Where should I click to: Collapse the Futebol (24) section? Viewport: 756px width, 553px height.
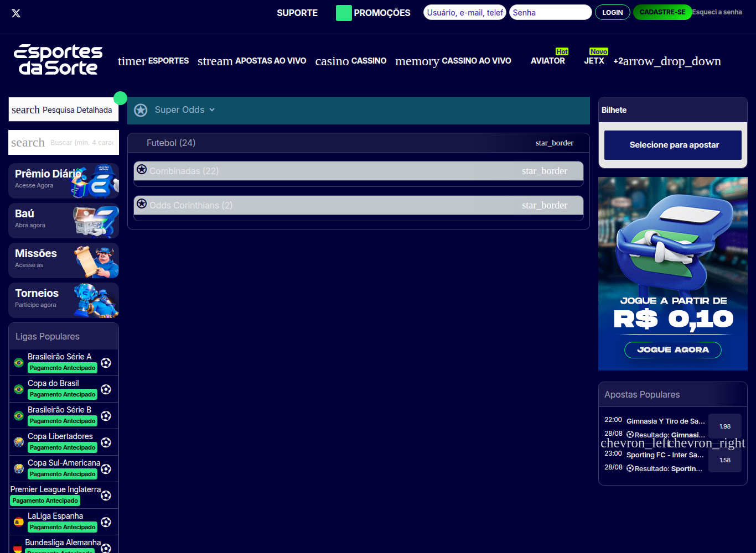coord(359,143)
